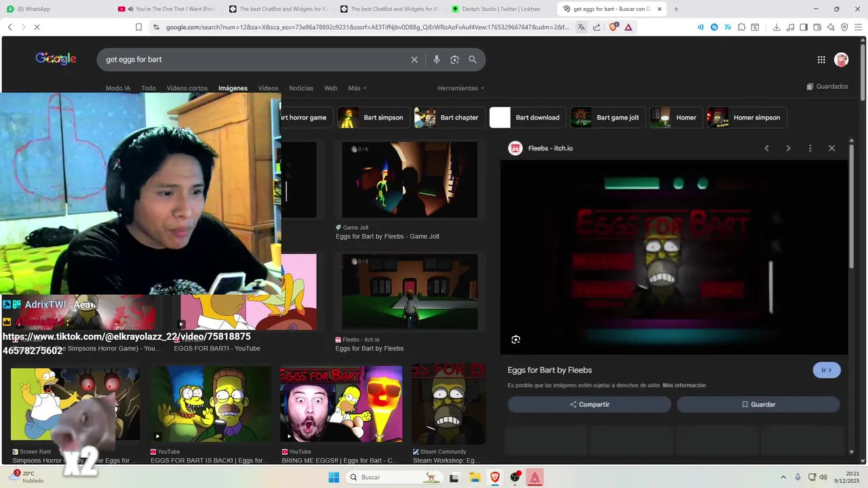Open Windows Start menu
The width and height of the screenshot is (868, 488).
334,477
